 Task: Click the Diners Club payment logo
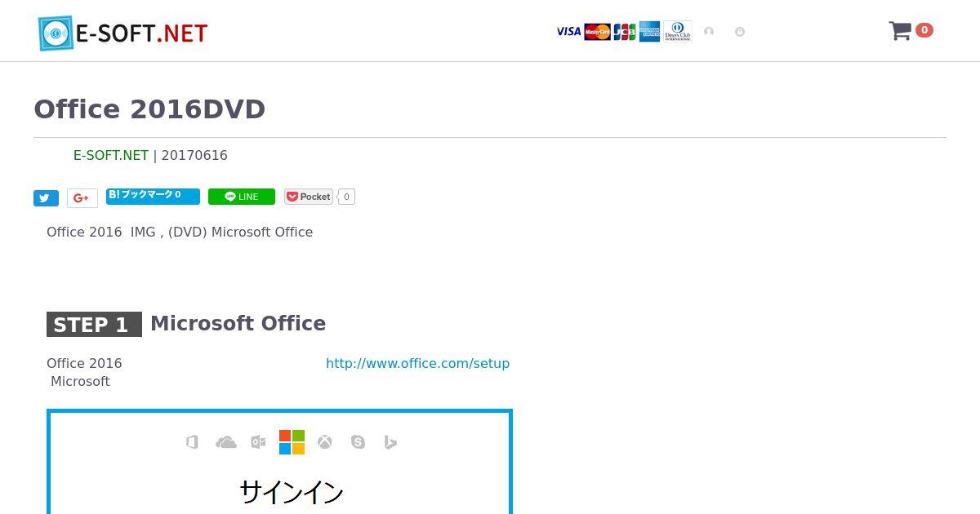point(677,32)
